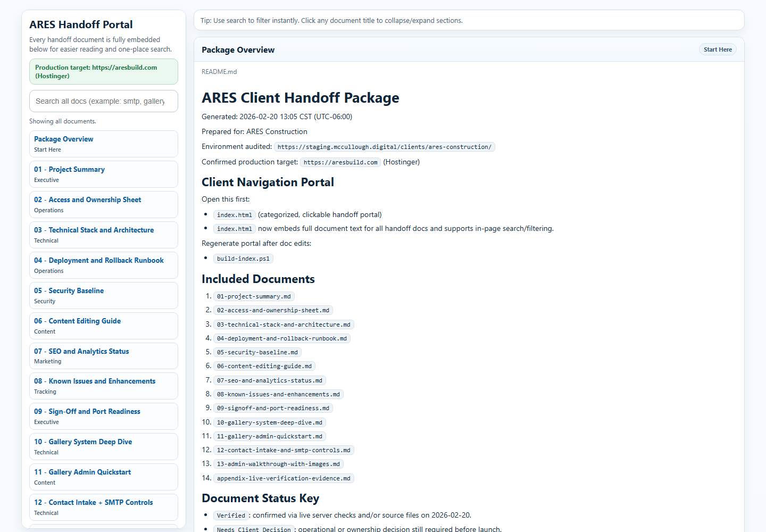Click the index.html code chip
The height and width of the screenshot is (532, 766).
(x=234, y=214)
